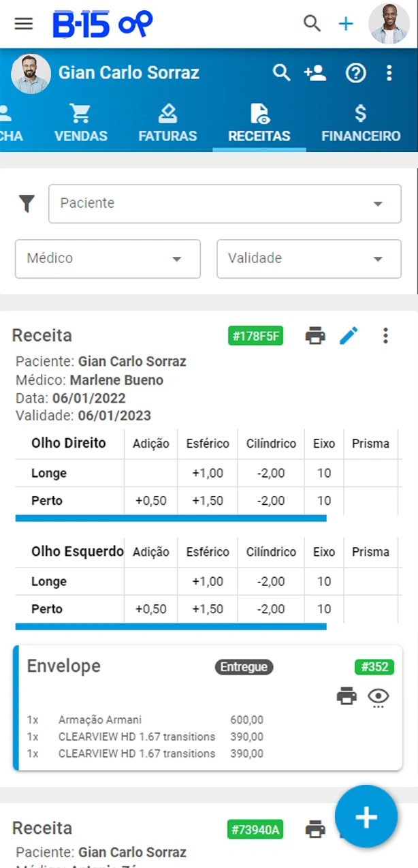This screenshot has width=418, height=868.
Task: Click the top bar search icon
Action: pos(312,24)
